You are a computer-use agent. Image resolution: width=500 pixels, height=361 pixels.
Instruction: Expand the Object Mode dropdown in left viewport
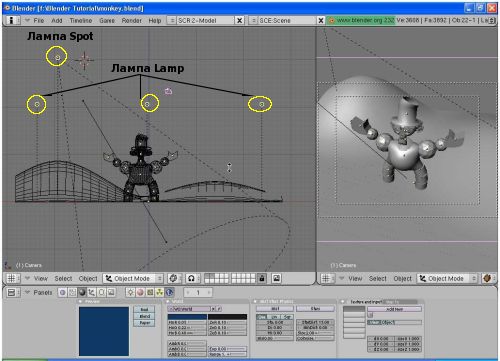pos(133,278)
